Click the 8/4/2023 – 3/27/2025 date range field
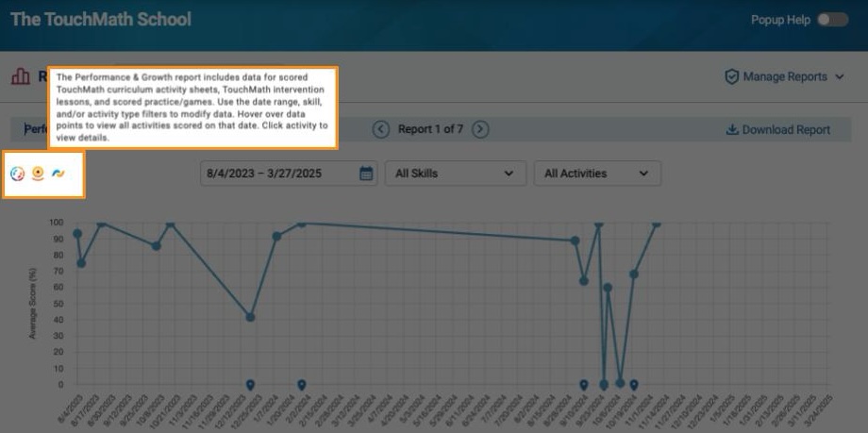This screenshot has height=433, width=868. coord(289,174)
